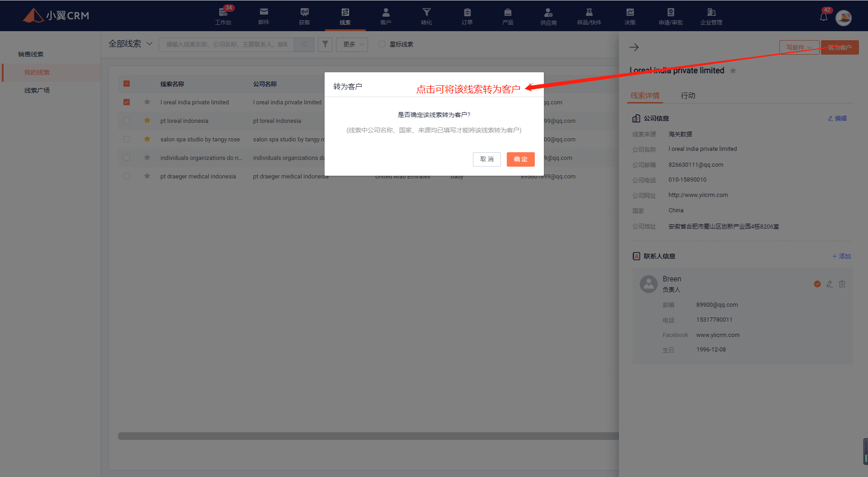Close the 转为客户 dialog
Screen dimensions: 868x477
coord(531,85)
